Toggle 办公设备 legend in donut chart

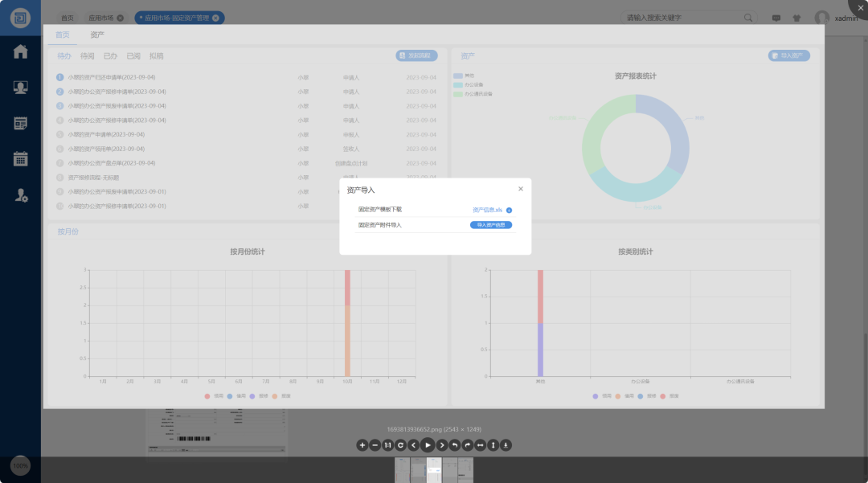pyautogui.click(x=469, y=84)
